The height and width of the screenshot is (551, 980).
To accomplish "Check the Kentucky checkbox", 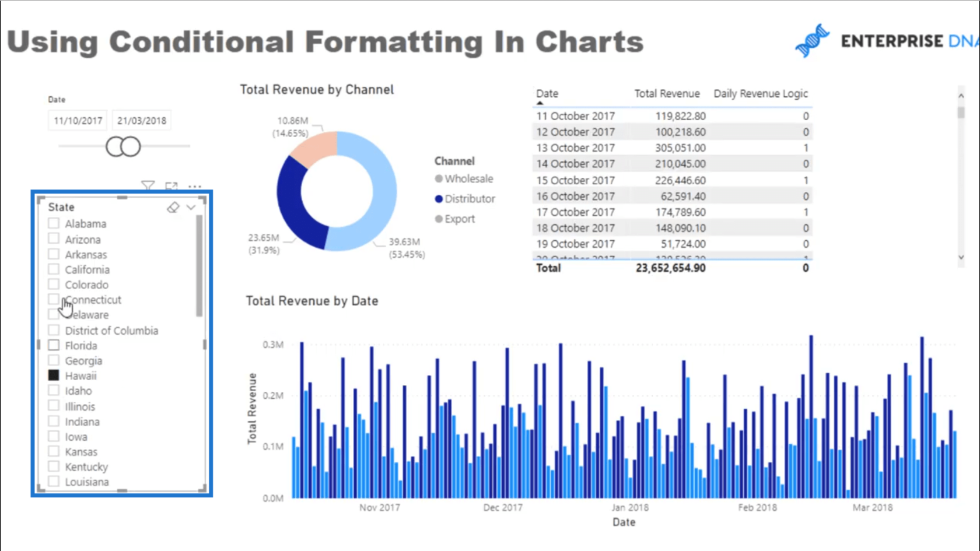I will coord(54,466).
